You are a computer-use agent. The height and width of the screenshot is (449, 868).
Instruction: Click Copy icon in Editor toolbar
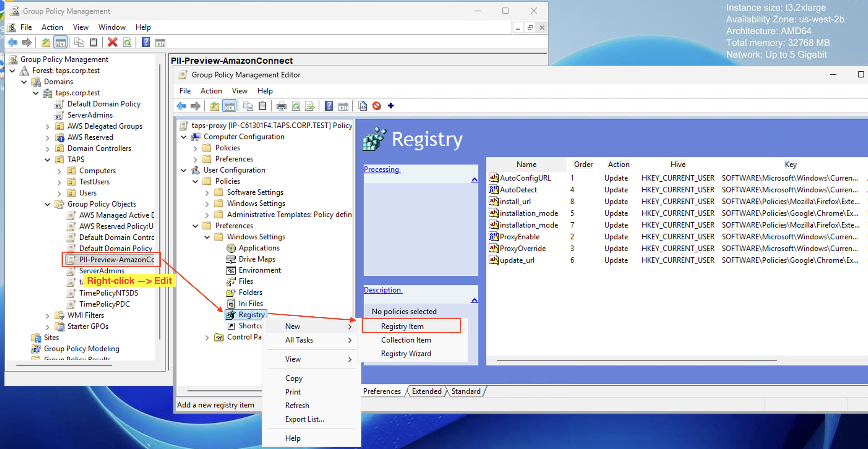coord(248,106)
